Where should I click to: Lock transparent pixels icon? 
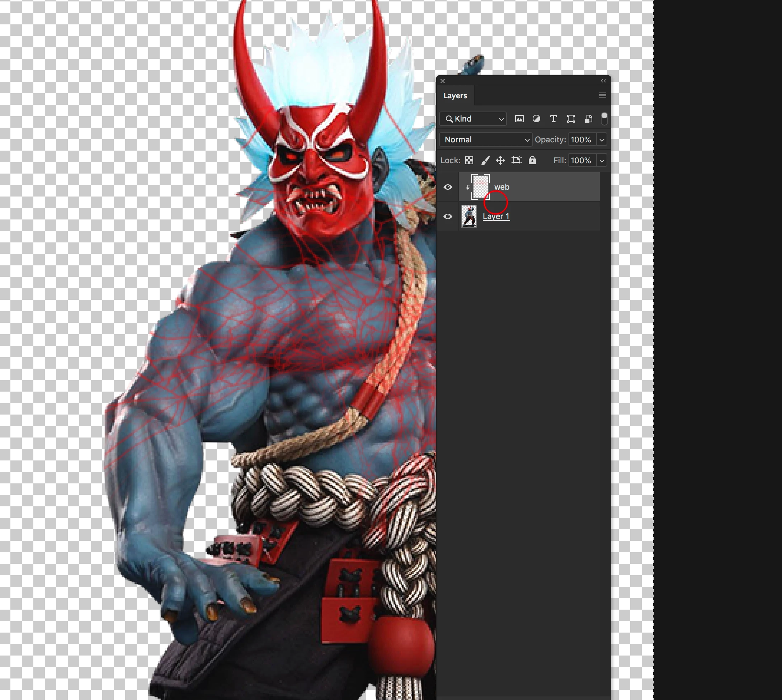[469, 160]
